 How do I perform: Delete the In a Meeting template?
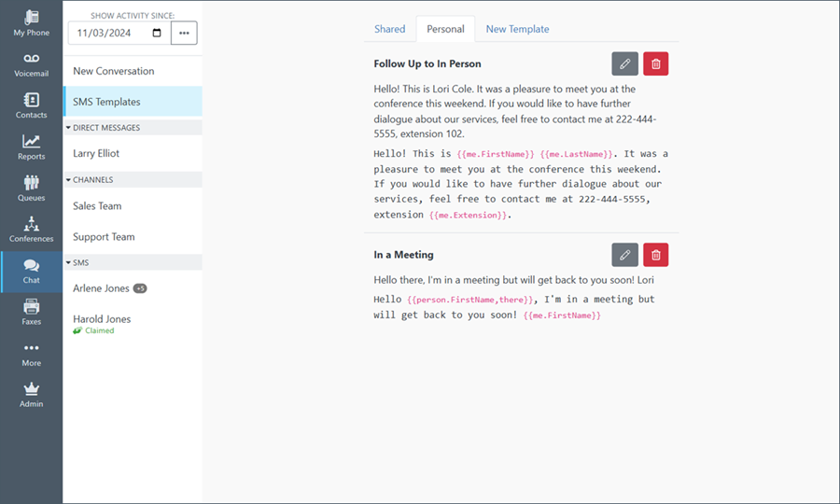655,255
